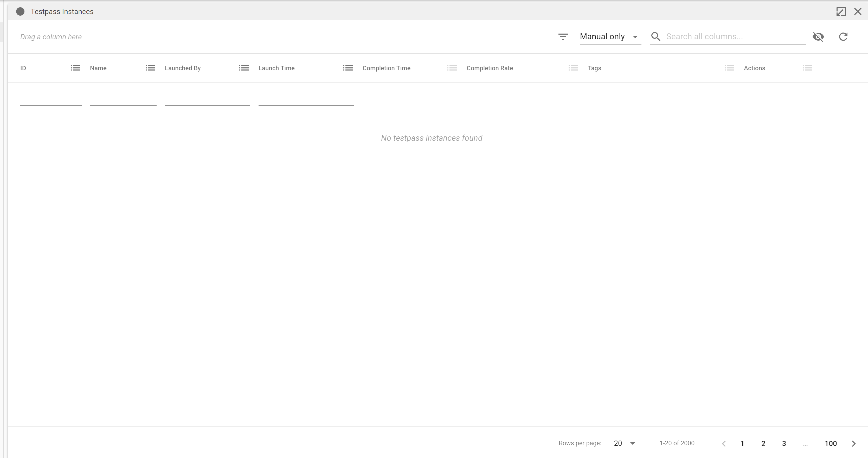Sort by the Completion Time column header
Image resolution: width=868 pixels, height=458 pixels.
click(x=386, y=68)
